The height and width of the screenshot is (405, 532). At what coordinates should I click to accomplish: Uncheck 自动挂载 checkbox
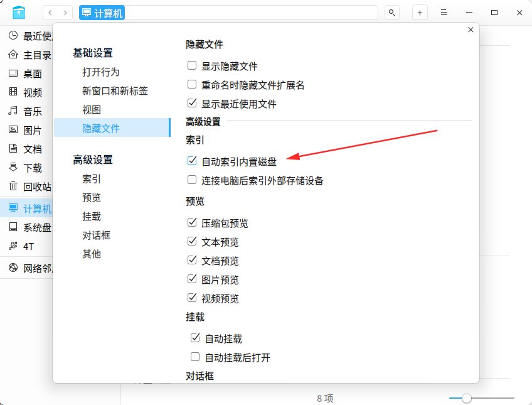click(x=195, y=338)
